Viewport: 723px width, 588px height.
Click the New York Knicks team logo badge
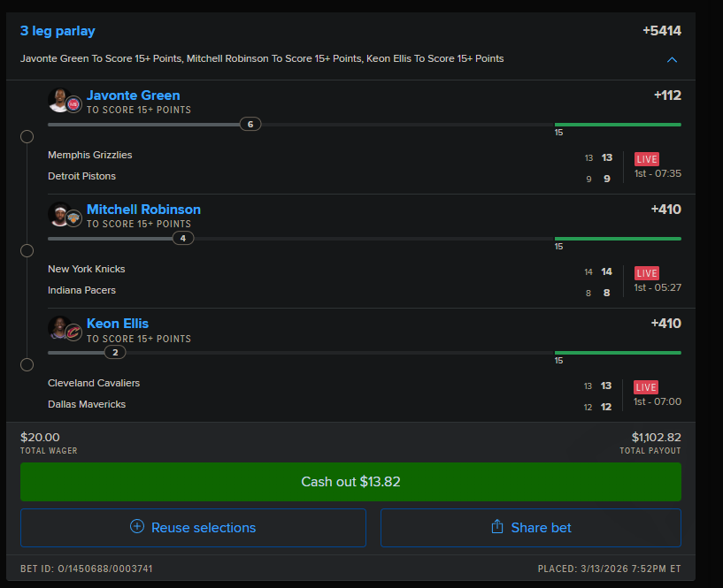tap(73, 218)
